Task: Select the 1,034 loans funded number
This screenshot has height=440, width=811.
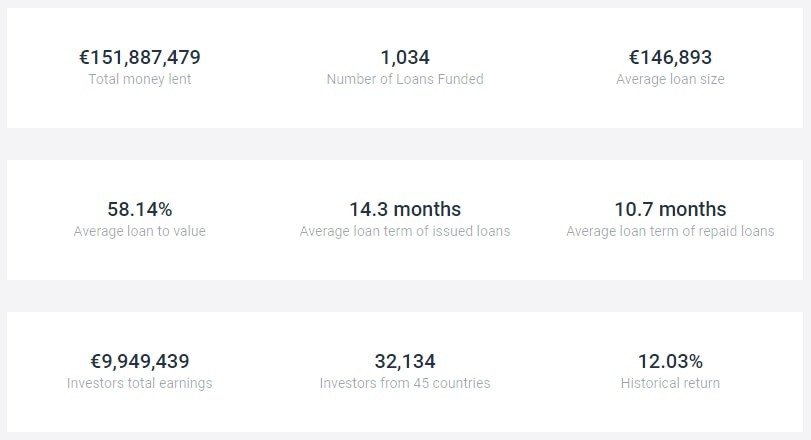Action: click(405, 57)
